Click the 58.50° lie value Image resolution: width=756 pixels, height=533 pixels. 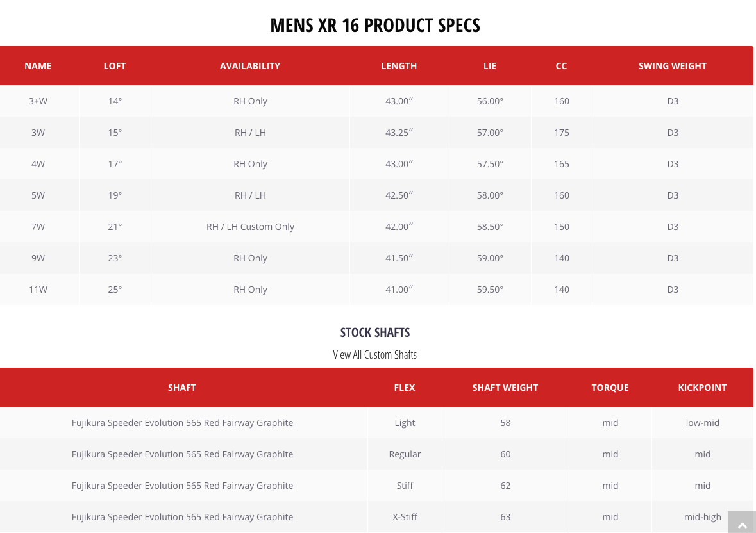click(490, 226)
